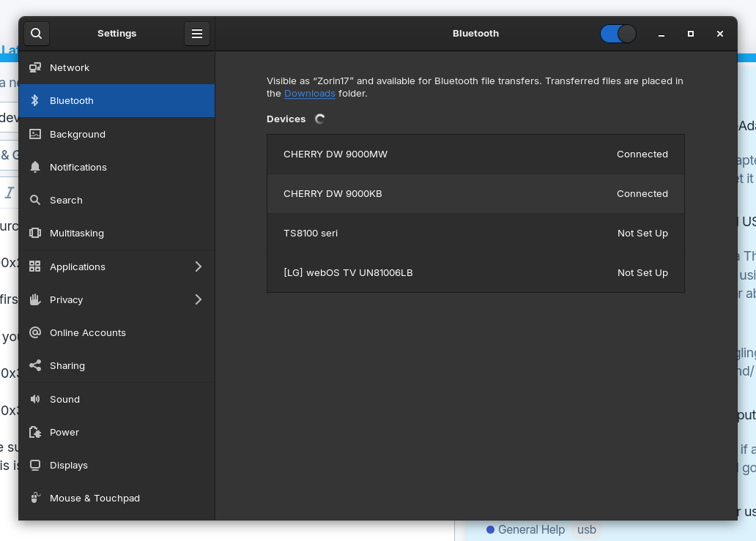Open the hamburger menu in Settings header

(197, 34)
